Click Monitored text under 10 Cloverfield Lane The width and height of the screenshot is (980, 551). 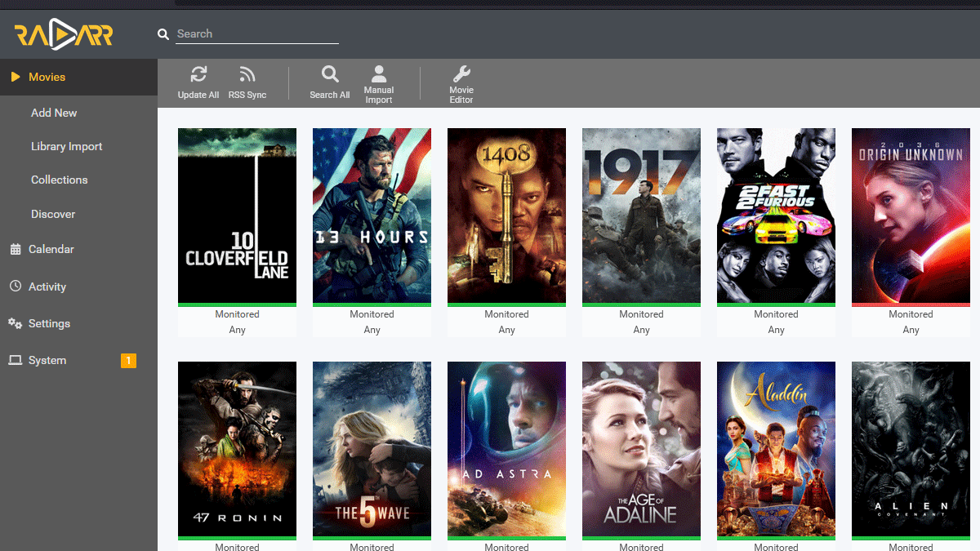coord(237,314)
